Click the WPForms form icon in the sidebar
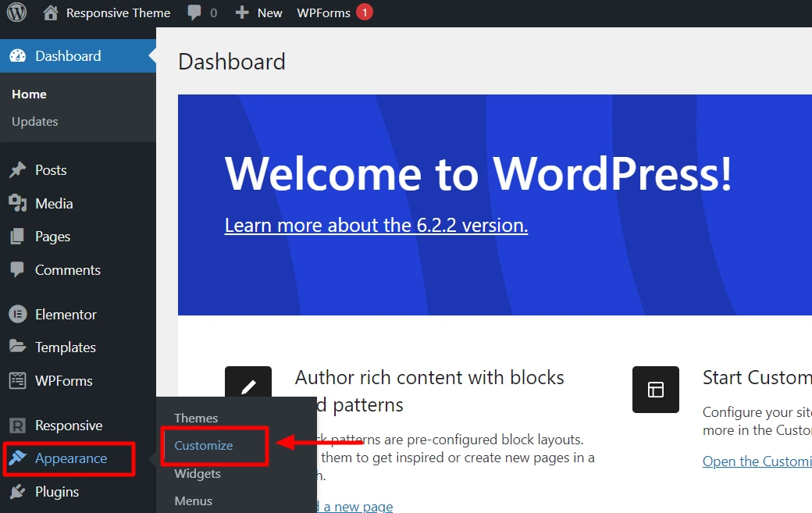 pos(18,380)
